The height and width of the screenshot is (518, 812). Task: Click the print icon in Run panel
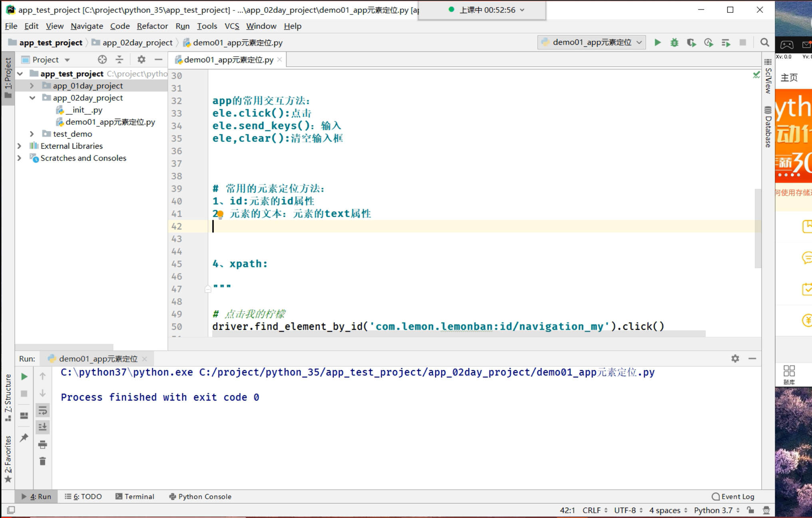click(42, 444)
